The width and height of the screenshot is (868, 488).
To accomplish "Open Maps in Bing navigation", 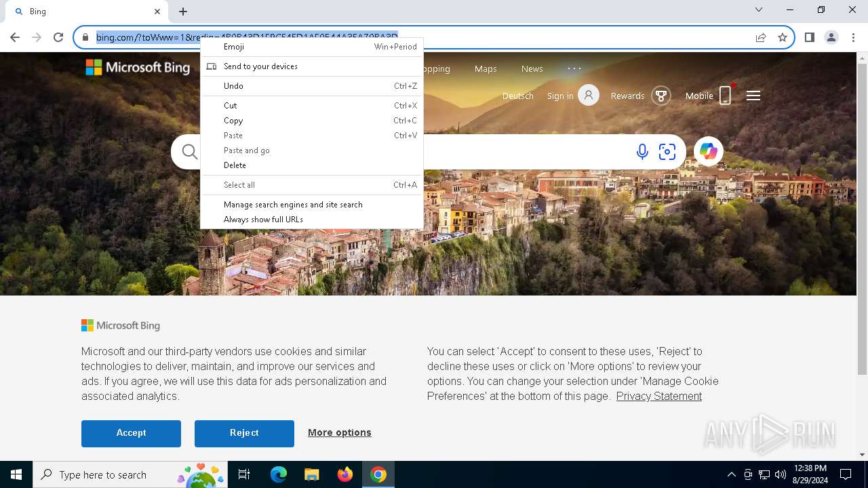I will pyautogui.click(x=486, y=68).
